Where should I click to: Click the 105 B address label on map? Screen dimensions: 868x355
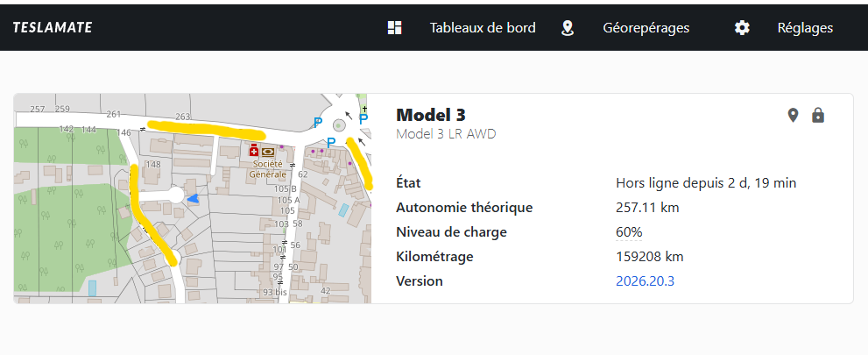pyautogui.click(x=286, y=188)
